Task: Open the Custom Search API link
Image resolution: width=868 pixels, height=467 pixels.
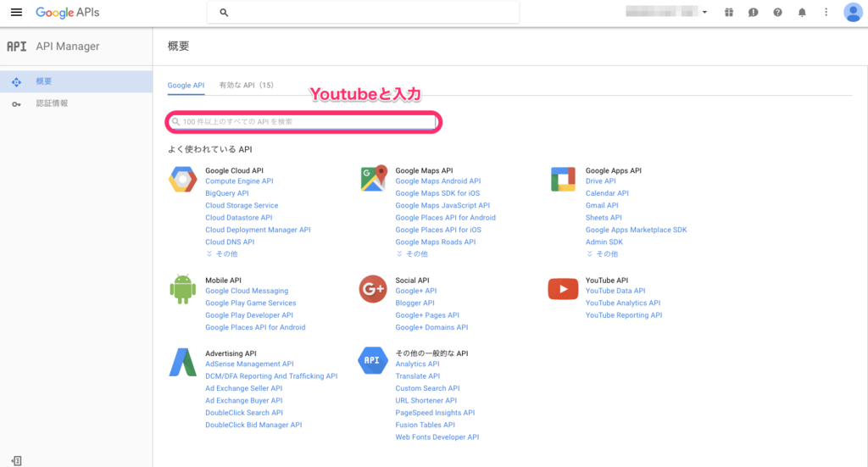Action: click(x=427, y=388)
